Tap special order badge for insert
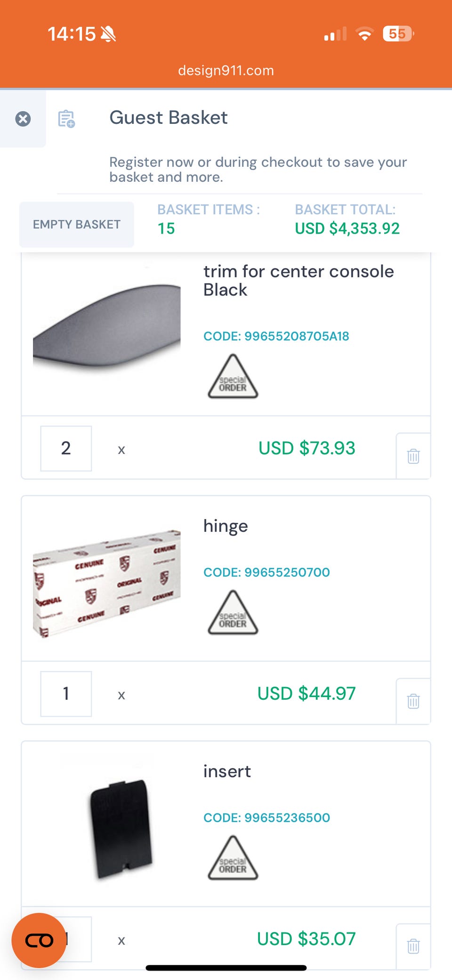Screen dimensions: 452x980 [x=233, y=858]
